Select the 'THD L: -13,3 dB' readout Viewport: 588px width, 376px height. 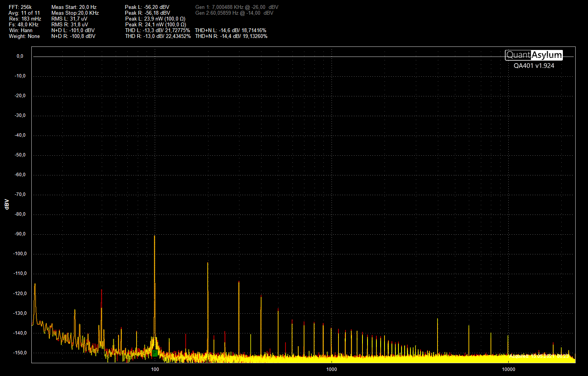coord(157,30)
